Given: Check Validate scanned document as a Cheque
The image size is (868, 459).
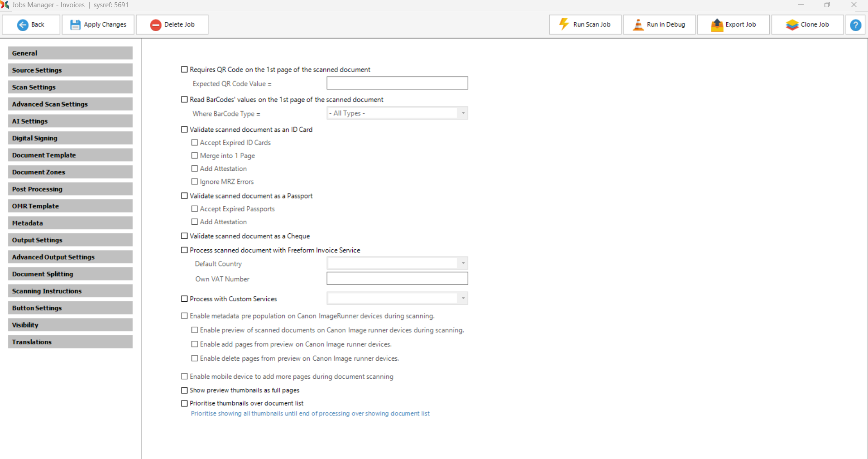Looking at the screenshot, I should point(184,236).
